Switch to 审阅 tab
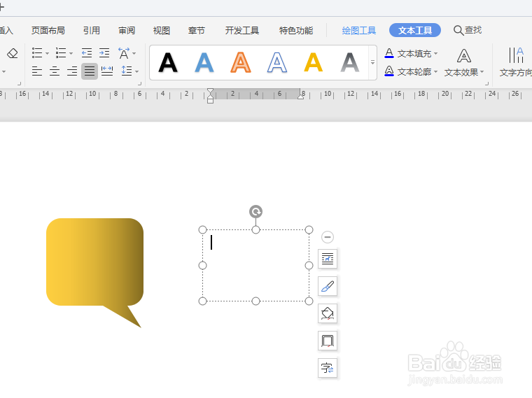 coord(127,31)
